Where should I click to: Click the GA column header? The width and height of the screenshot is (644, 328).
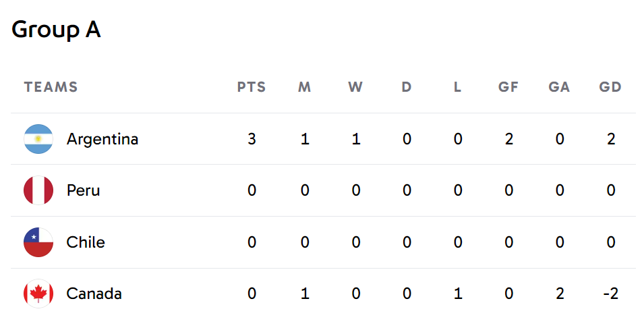pos(560,87)
